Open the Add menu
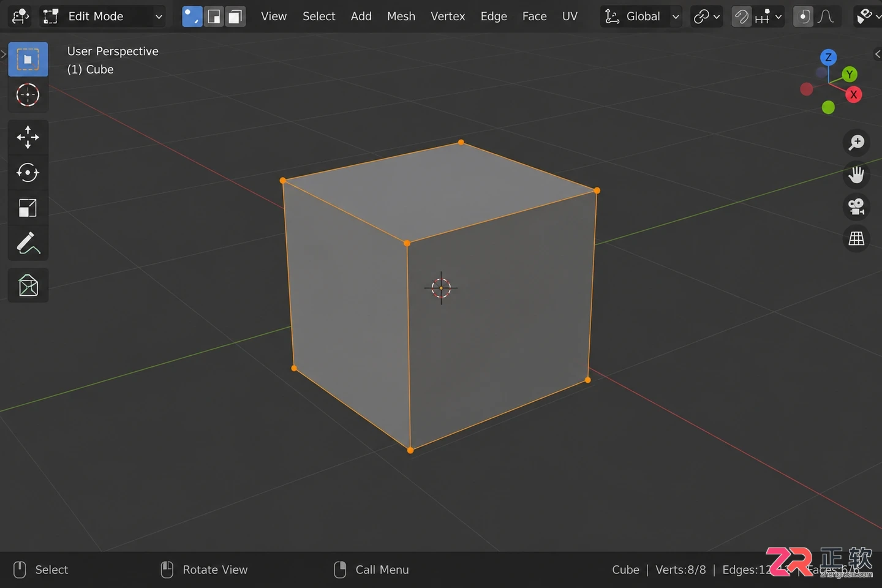 pos(361,17)
